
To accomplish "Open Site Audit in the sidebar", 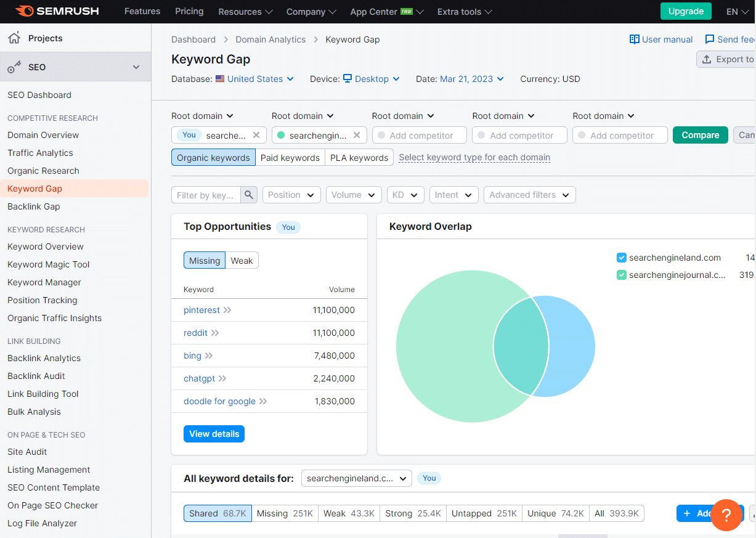I will [27, 452].
